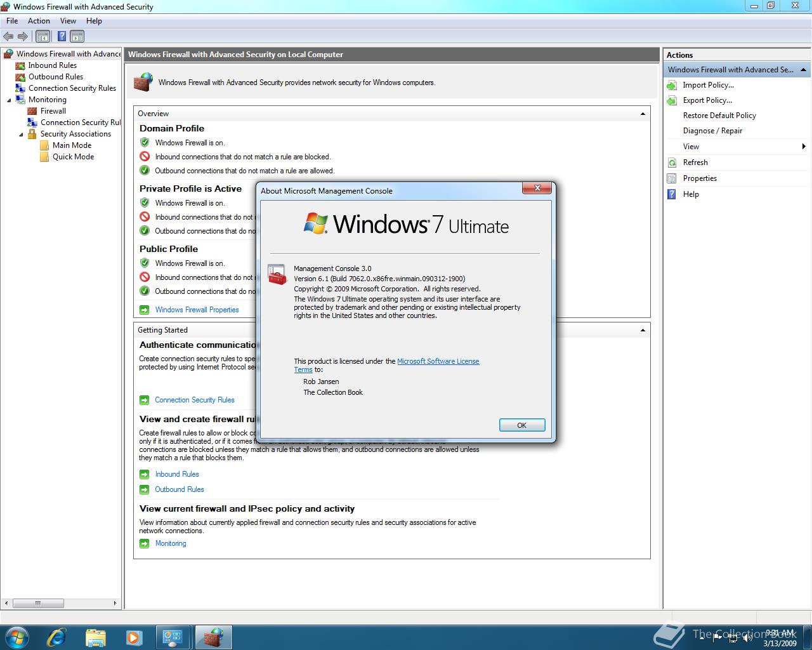The width and height of the screenshot is (812, 650).
Task: Click the Properties icon in Actions
Action: coord(672,178)
